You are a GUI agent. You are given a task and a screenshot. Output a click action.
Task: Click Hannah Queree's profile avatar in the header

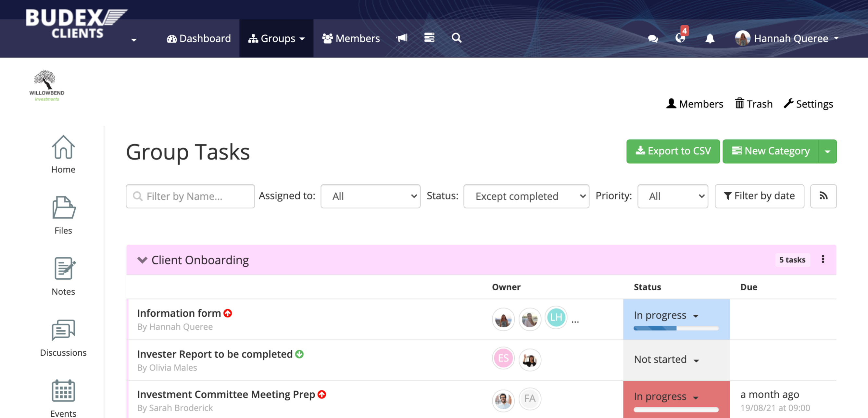click(743, 38)
